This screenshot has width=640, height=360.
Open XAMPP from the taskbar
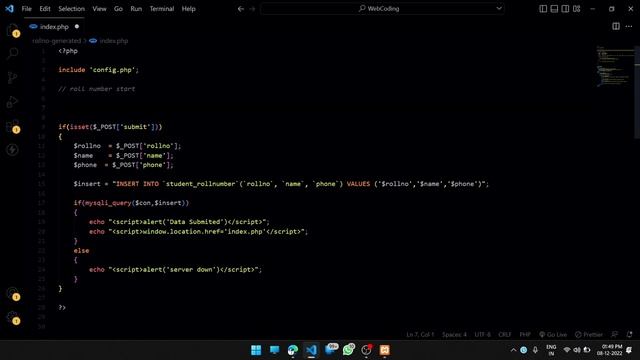[384, 350]
